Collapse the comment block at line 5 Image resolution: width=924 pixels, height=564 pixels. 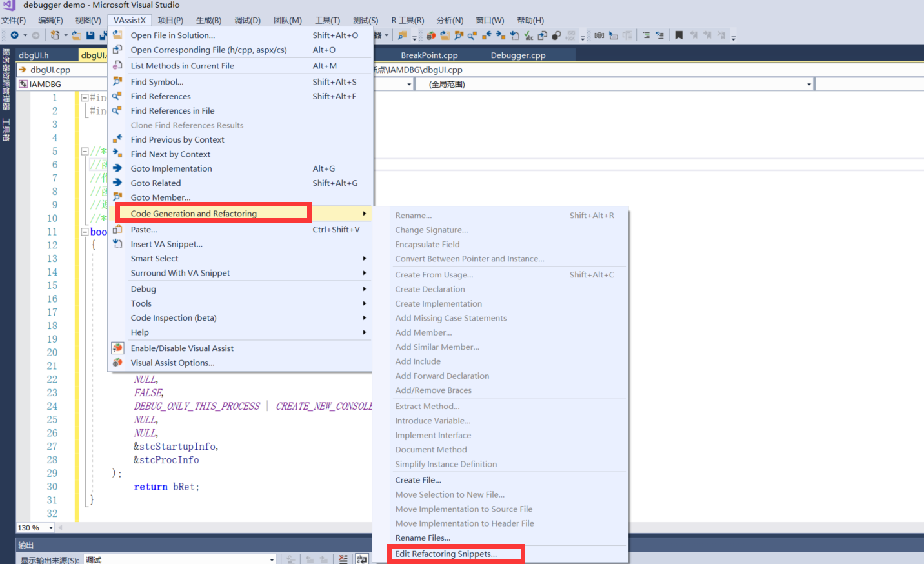coord(85,151)
